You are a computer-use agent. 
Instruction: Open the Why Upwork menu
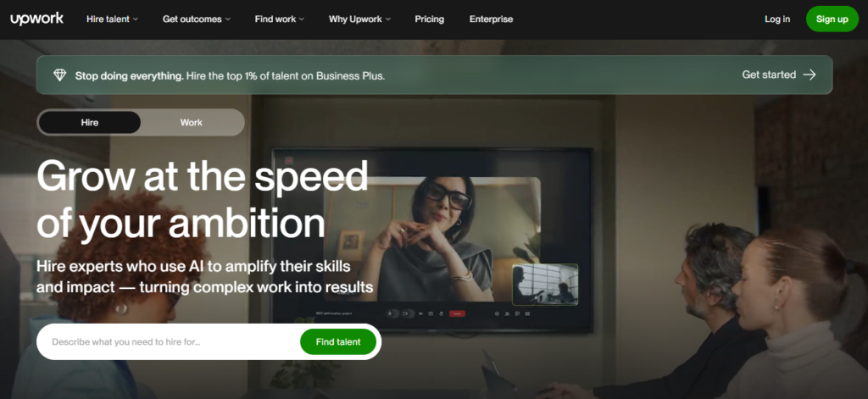pyautogui.click(x=359, y=19)
